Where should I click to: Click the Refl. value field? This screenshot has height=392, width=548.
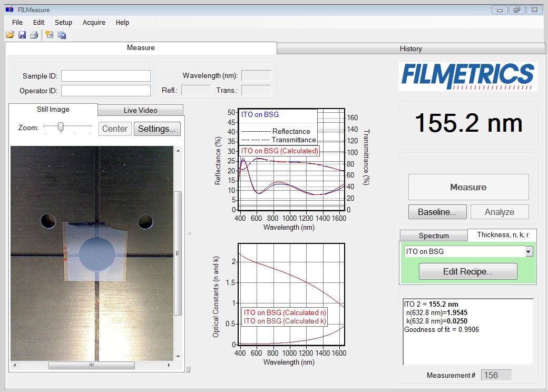click(196, 90)
